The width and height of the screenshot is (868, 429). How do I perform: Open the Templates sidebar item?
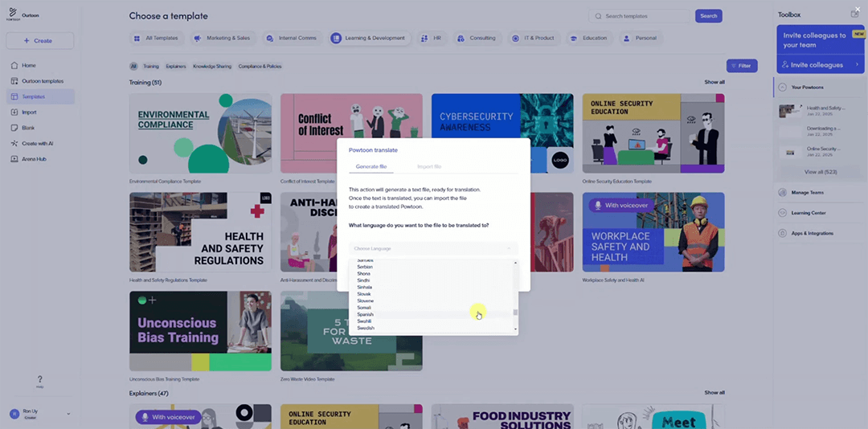coord(40,96)
